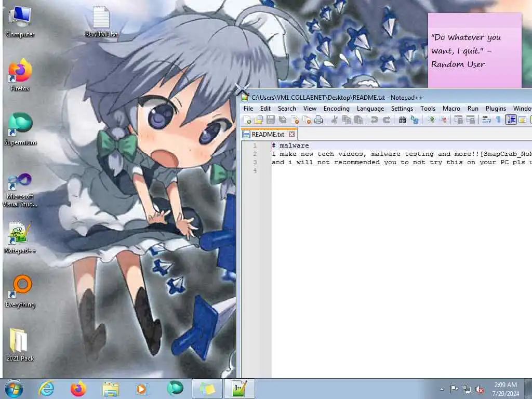532x399 pixels.
Task: Click the Close document icon in Notepad++ toolbar
Action: tap(295, 119)
